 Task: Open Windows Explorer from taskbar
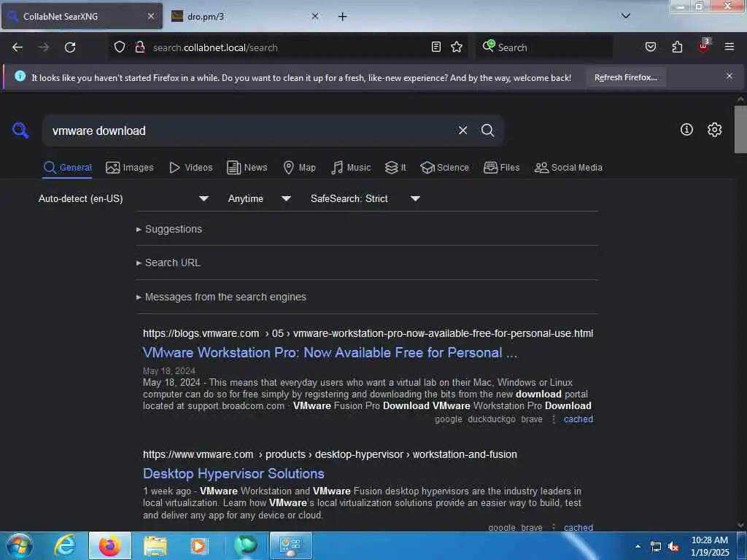click(x=155, y=545)
